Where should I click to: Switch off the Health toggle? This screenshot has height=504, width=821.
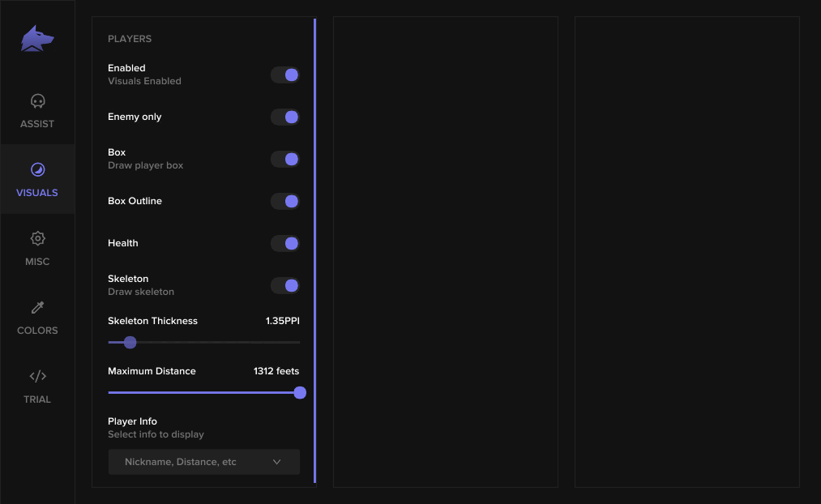284,243
